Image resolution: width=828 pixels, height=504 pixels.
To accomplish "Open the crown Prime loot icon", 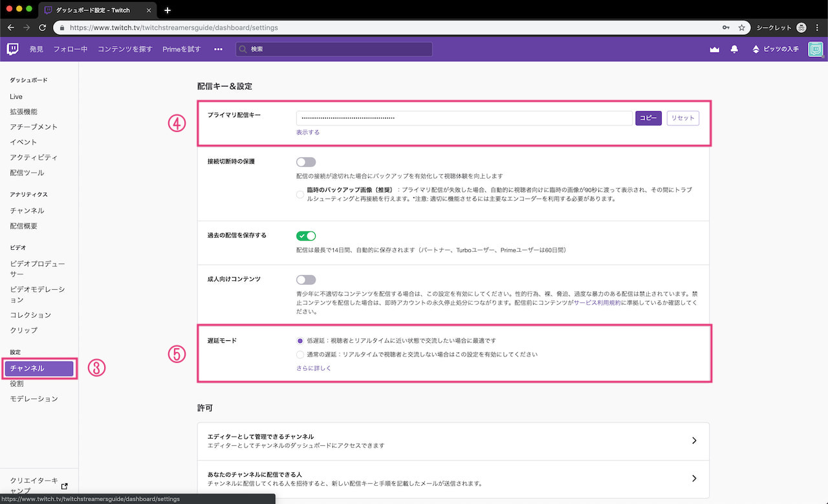I will (714, 49).
